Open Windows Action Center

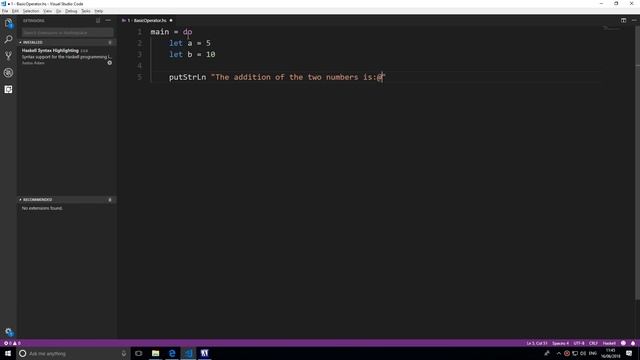tap(629, 353)
